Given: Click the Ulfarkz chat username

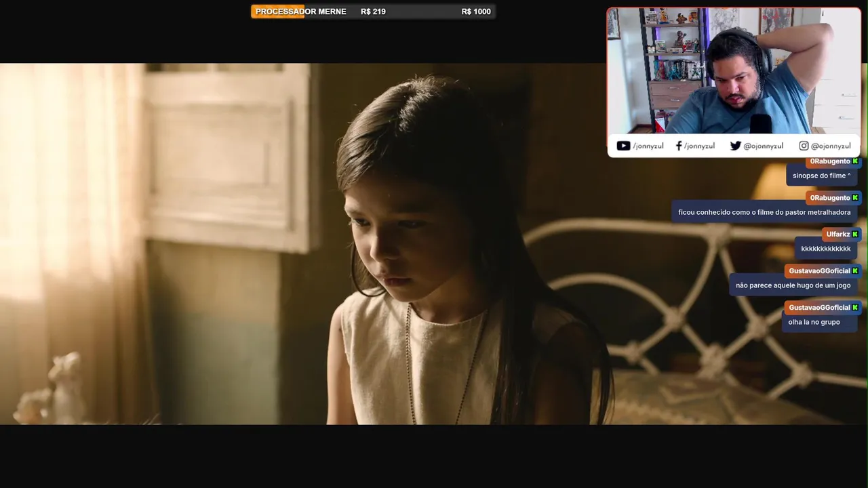Looking at the screenshot, I should [x=837, y=235].
